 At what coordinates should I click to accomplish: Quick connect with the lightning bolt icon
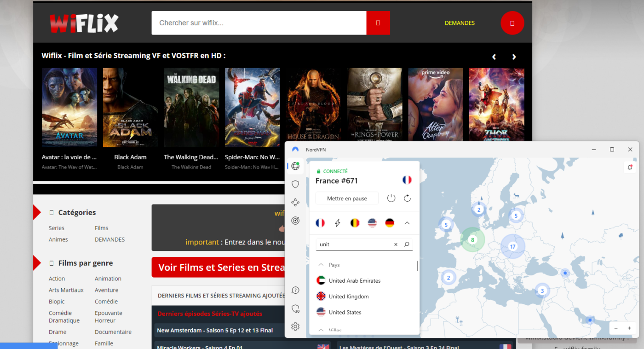click(x=338, y=223)
